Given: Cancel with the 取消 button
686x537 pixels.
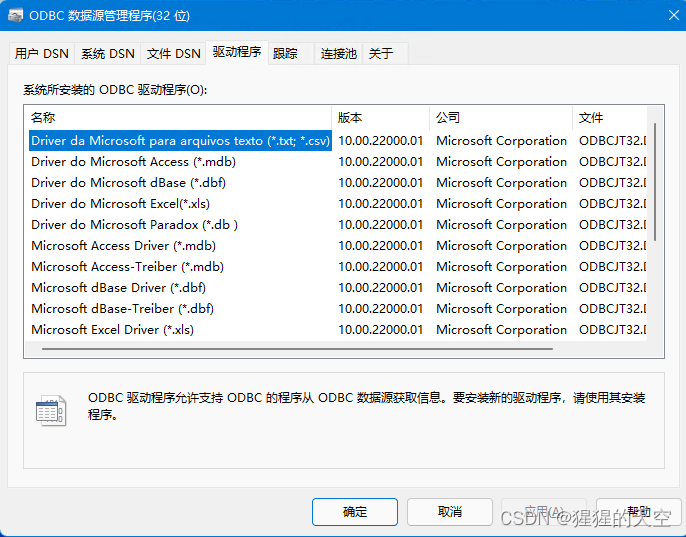Looking at the screenshot, I should (x=450, y=512).
